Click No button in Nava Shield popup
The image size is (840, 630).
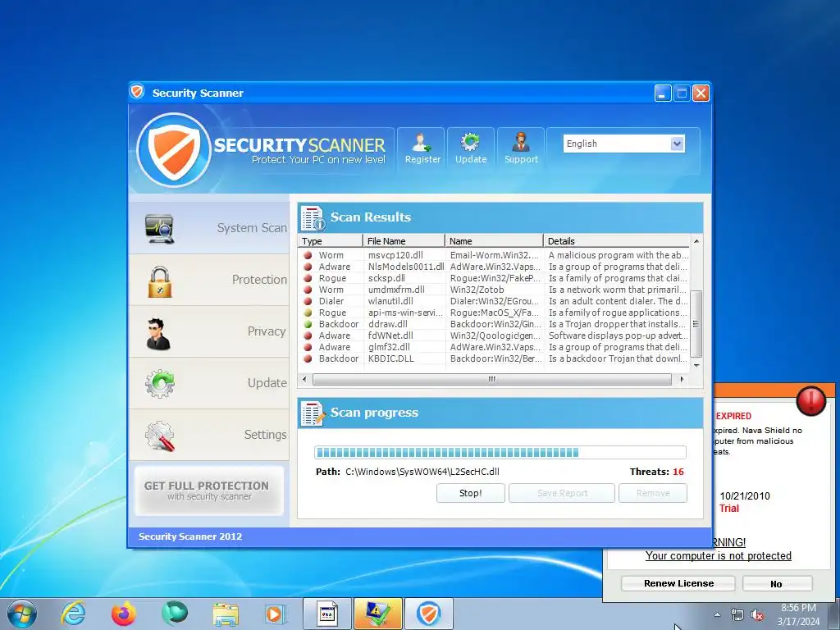[777, 584]
